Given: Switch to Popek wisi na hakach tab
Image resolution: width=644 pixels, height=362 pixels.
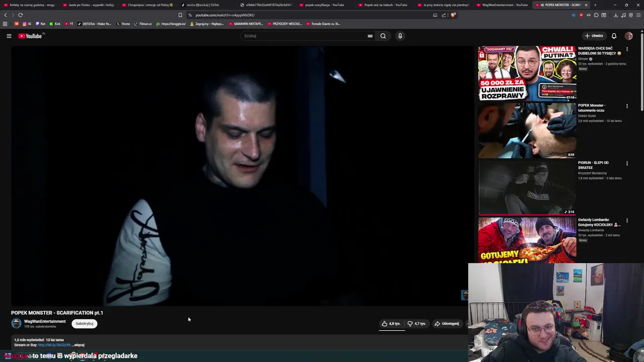Looking at the screenshot, I should click(384, 5).
